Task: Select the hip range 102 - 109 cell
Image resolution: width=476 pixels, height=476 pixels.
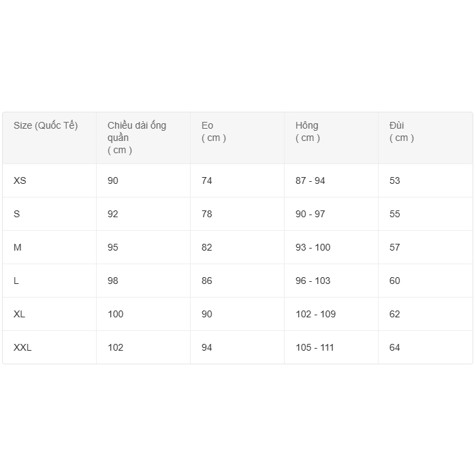Action: point(315,315)
